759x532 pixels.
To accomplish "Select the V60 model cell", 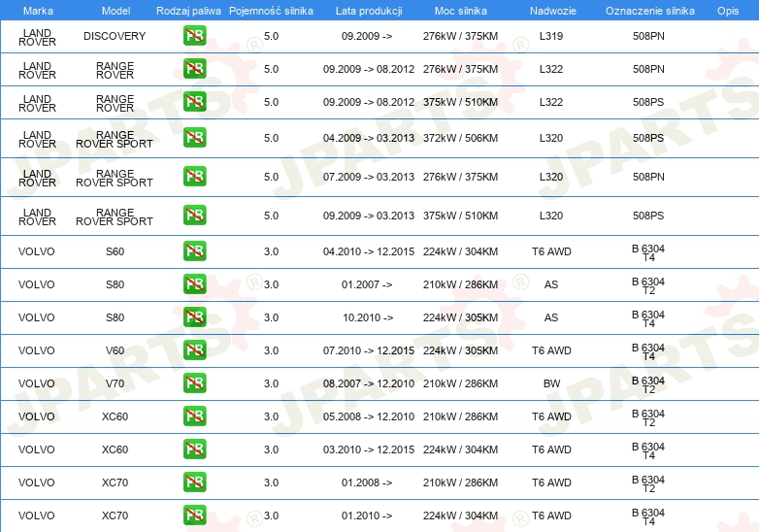I will point(115,351).
